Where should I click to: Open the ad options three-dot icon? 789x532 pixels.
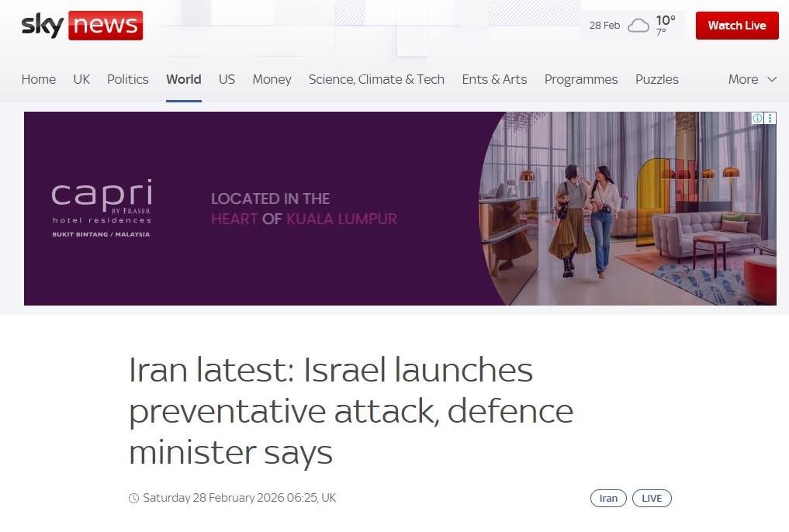[770, 118]
